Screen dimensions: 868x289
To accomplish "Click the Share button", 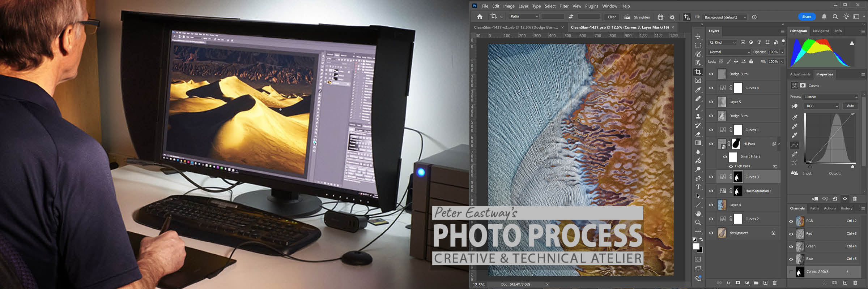I will (x=807, y=17).
